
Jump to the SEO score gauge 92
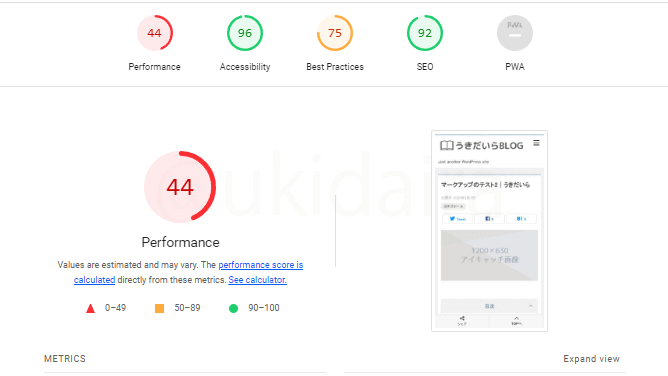pos(425,33)
